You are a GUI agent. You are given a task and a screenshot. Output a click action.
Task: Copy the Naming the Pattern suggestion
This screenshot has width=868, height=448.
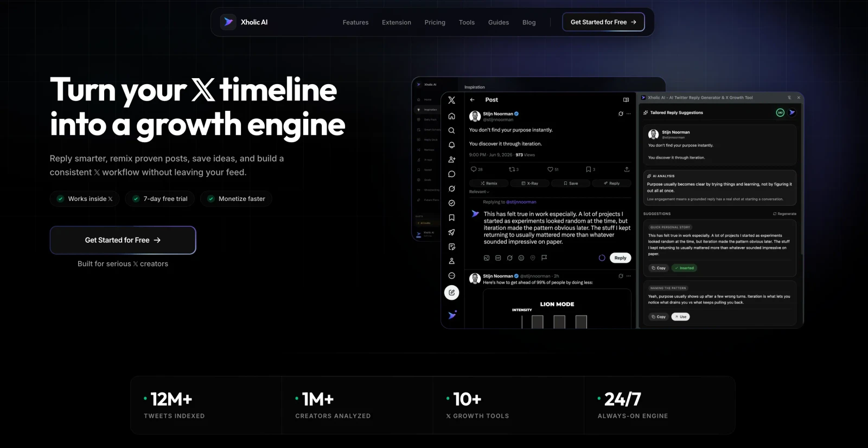pos(659,317)
